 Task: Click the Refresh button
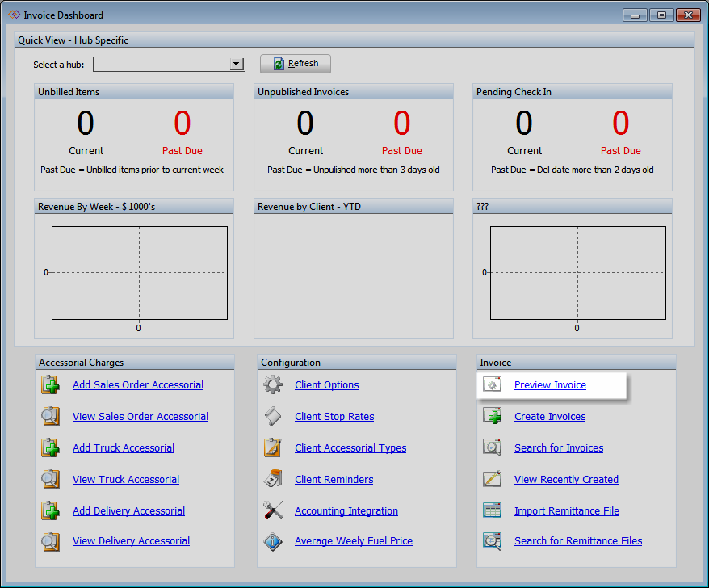296,64
